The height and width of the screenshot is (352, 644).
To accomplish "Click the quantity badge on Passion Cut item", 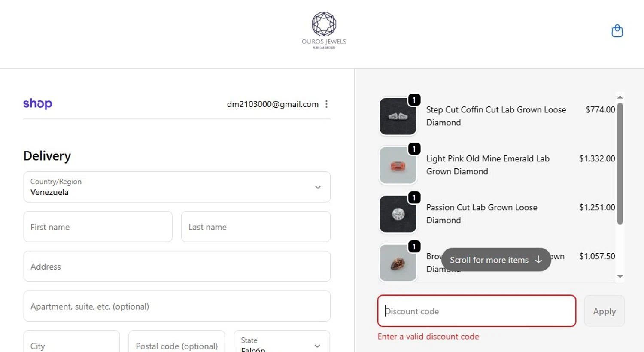I will click(x=414, y=198).
